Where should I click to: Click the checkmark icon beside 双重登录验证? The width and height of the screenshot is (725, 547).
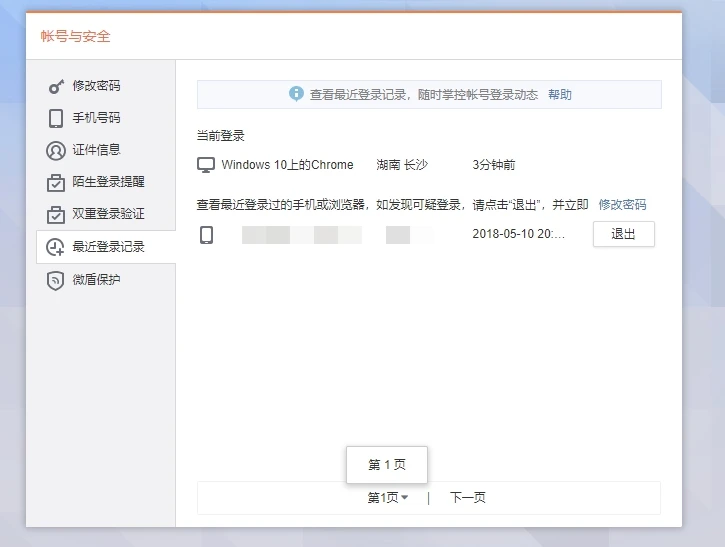tap(56, 215)
